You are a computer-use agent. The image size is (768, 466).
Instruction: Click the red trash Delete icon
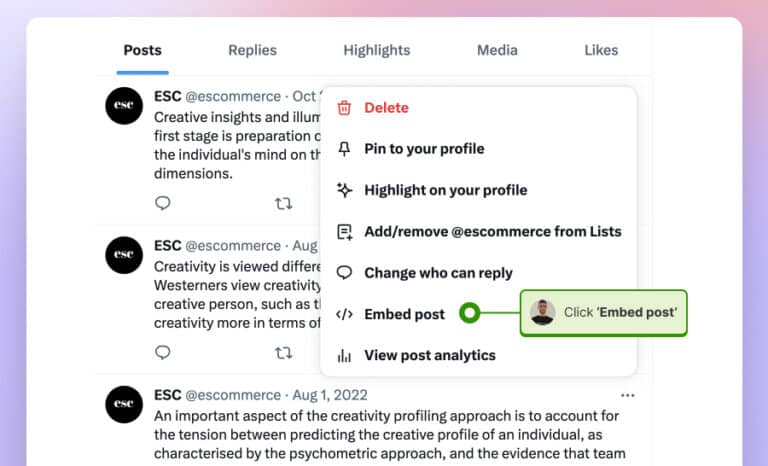344,108
